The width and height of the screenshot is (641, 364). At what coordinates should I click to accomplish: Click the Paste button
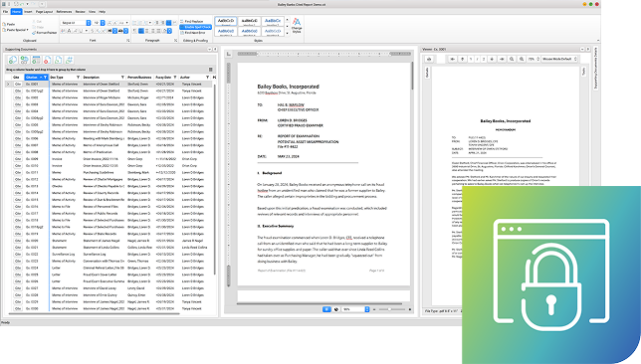(9, 24)
